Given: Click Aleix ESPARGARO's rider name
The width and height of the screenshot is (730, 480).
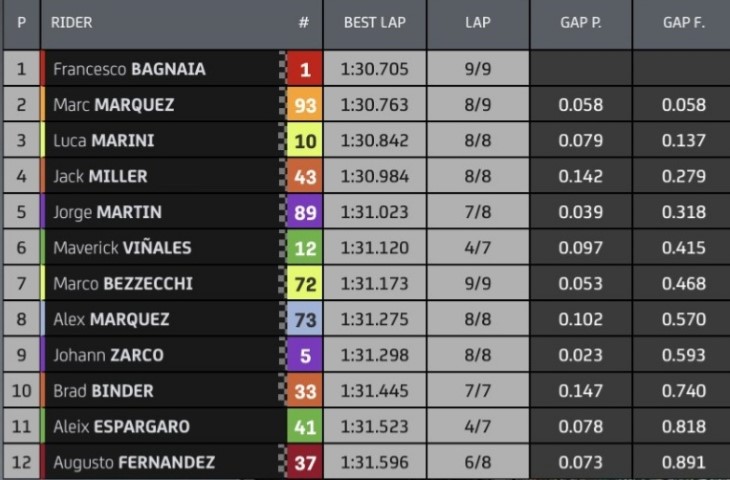Looking at the screenshot, I should pos(122,426).
